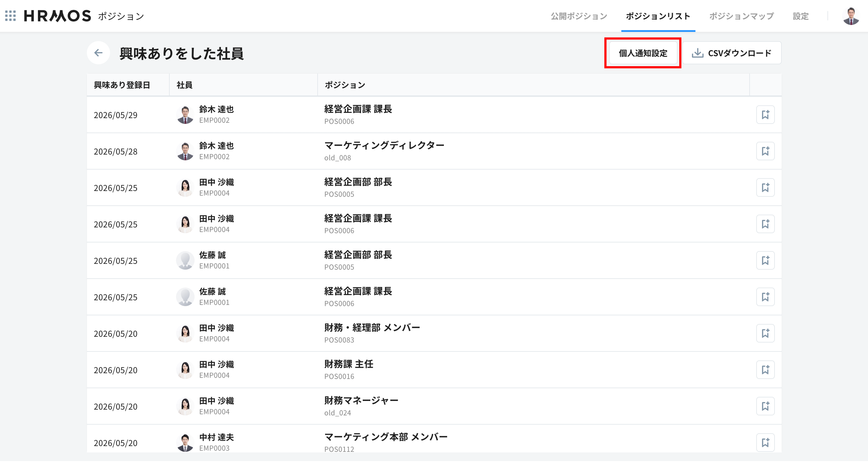The height and width of the screenshot is (462, 868).
Task: Open the app launcher grid icon
Action: (x=11, y=16)
